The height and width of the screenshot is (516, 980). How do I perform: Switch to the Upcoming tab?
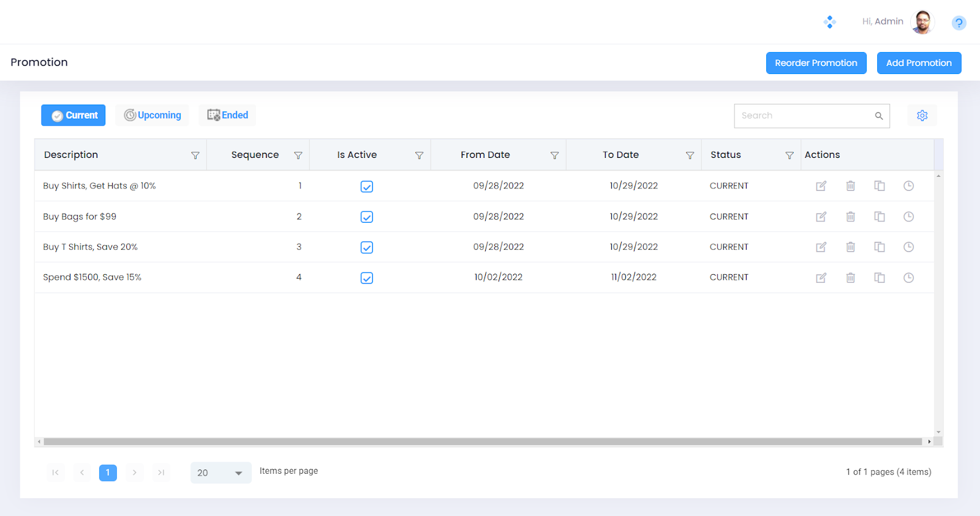pos(153,115)
